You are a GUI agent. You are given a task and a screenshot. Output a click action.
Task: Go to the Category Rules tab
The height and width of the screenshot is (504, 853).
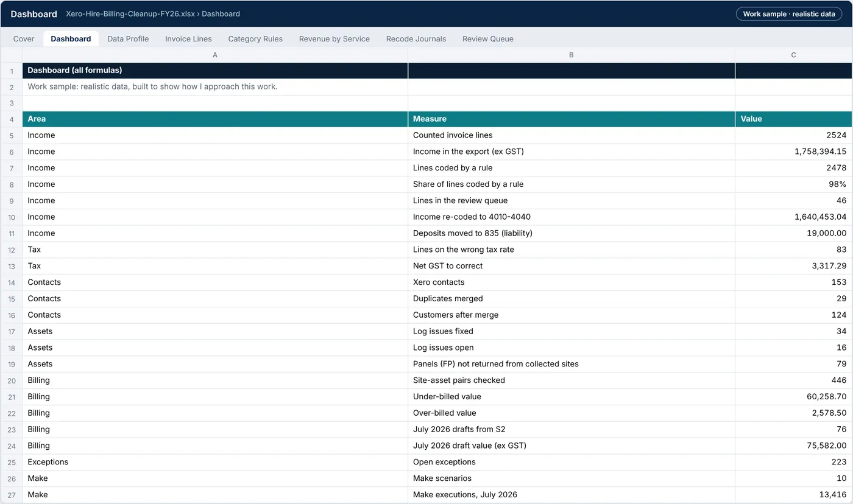click(x=255, y=39)
